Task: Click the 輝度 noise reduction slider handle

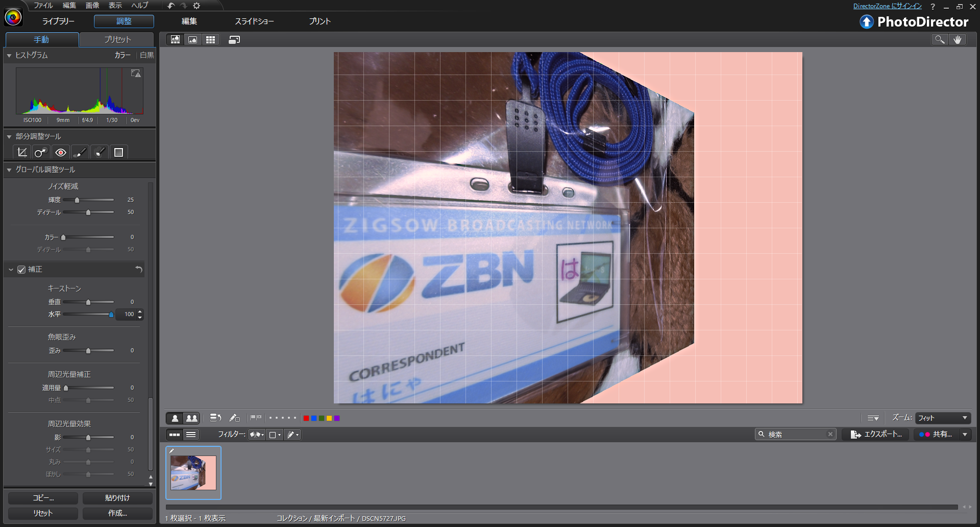Action: (77, 200)
